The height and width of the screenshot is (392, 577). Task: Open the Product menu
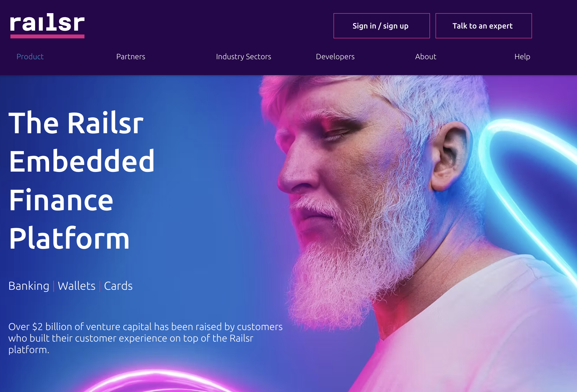tap(30, 56)
